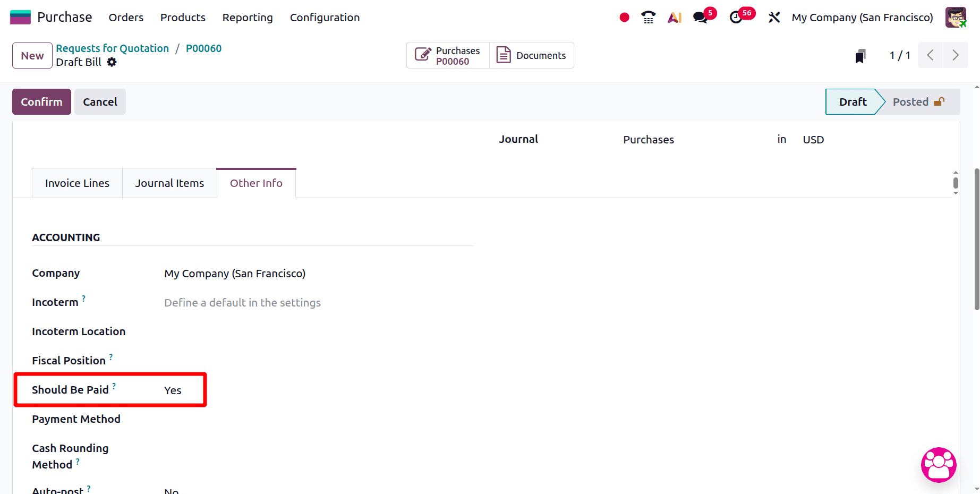Switch to the Journal Items tab
The height and width of the screenshot is (494, 980).
point(169,183)
